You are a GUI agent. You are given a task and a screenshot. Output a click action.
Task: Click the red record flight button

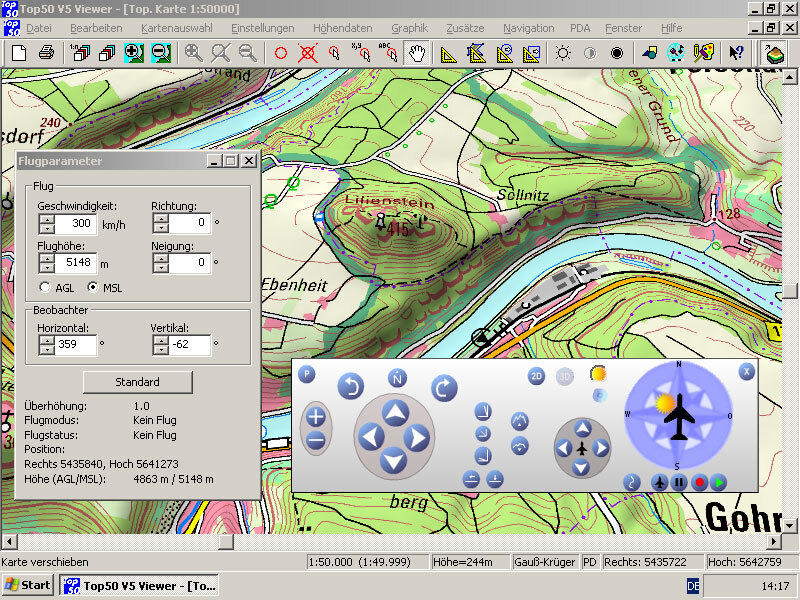(x=699, y=482)
